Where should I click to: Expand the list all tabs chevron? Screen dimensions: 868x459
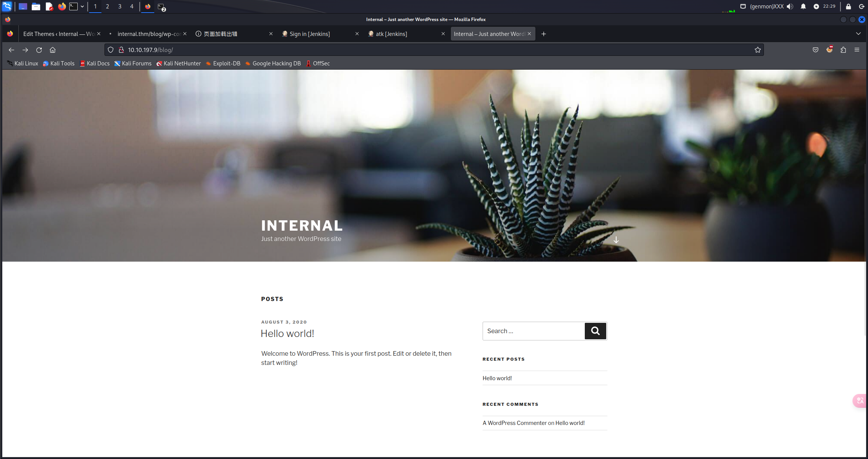858,34
